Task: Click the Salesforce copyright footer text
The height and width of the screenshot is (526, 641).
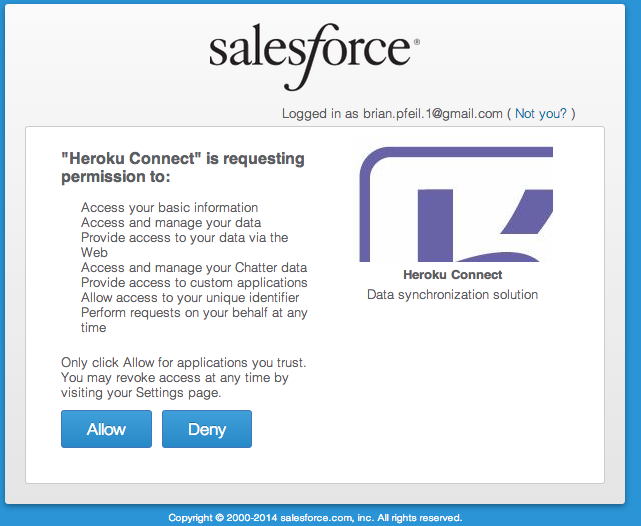Action: pyautogui.click(x=315, y=518)
